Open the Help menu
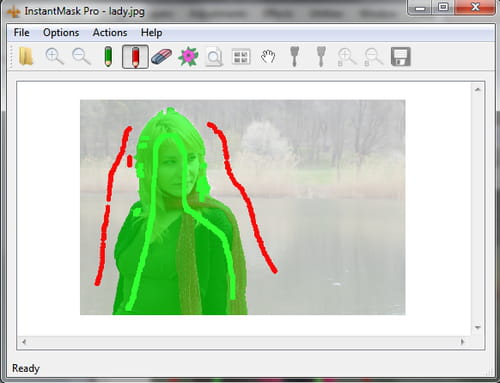The height and width of the screenshot is (383, 500). point(151,33)
